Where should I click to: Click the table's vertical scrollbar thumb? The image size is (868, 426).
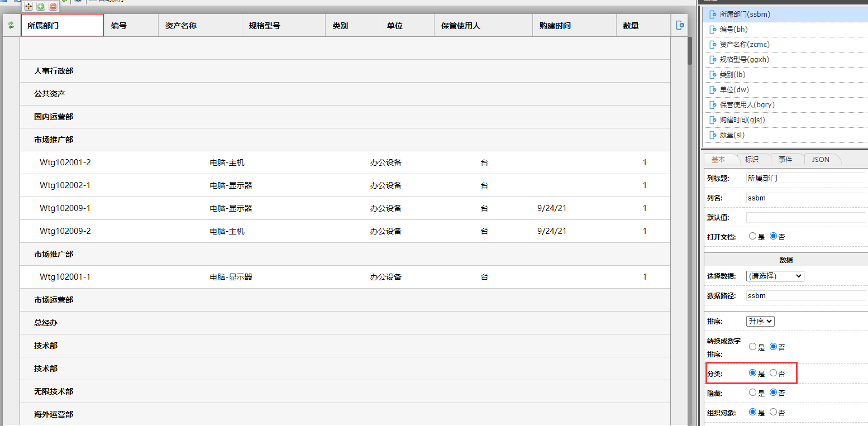tap(690, 51)
